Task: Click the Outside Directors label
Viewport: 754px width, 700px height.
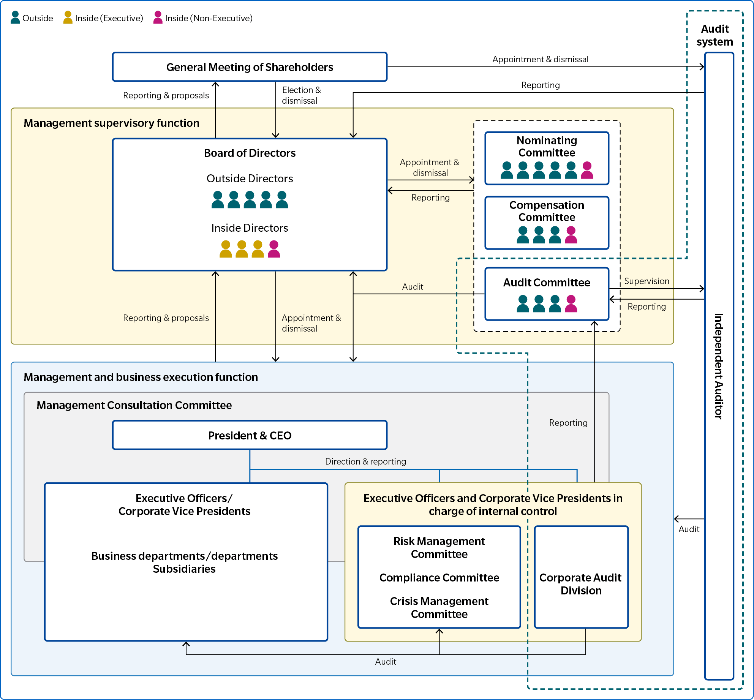Action: [250, 179]
